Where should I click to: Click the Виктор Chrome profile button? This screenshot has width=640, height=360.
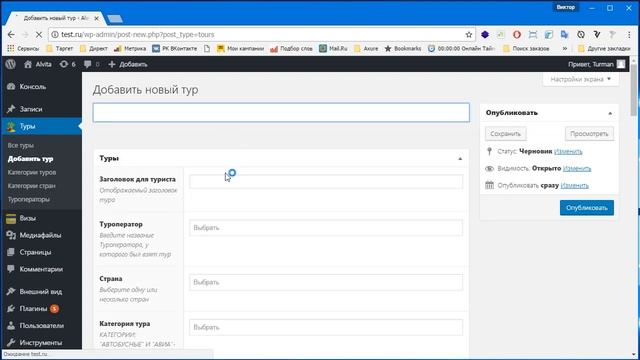coord(566,7)
